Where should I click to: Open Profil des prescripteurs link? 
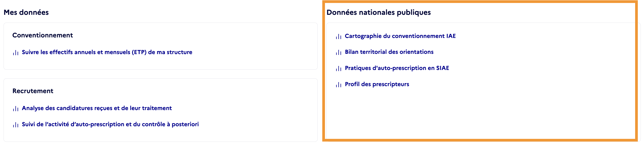(x=377, y=84)
